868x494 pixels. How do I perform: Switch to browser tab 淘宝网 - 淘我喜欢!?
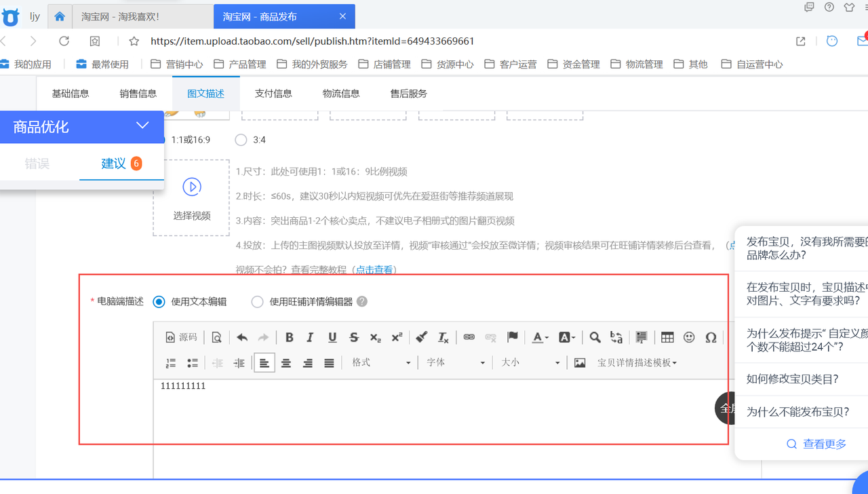pyautogui.click(x=142, y=16)
